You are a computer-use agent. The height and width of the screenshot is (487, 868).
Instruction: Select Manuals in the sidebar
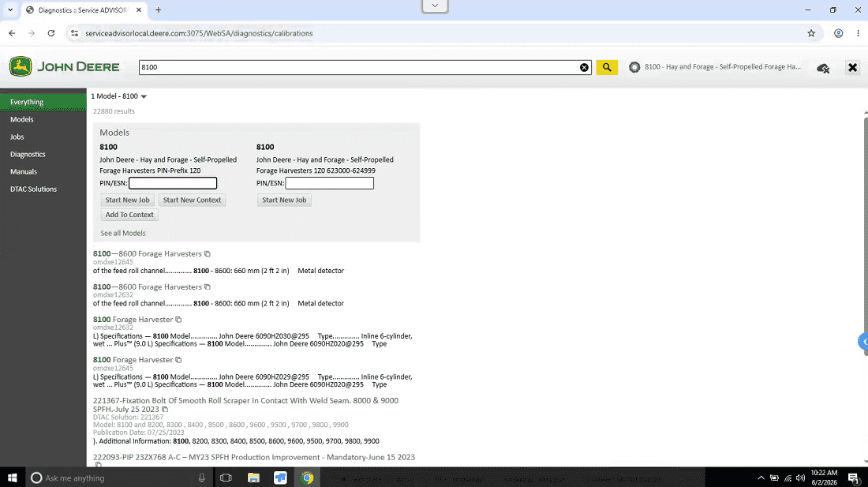pyautogui.click(x=43, y=171)
